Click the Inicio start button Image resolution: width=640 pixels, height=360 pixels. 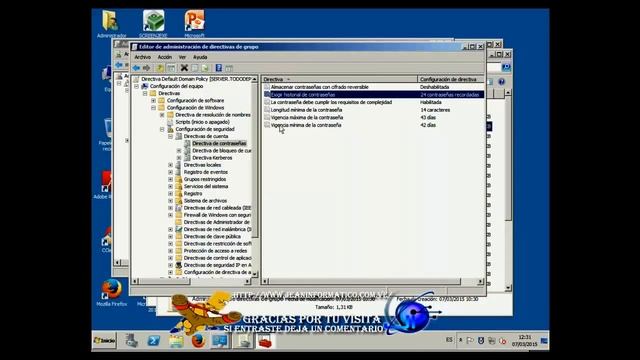coord(104,340)
